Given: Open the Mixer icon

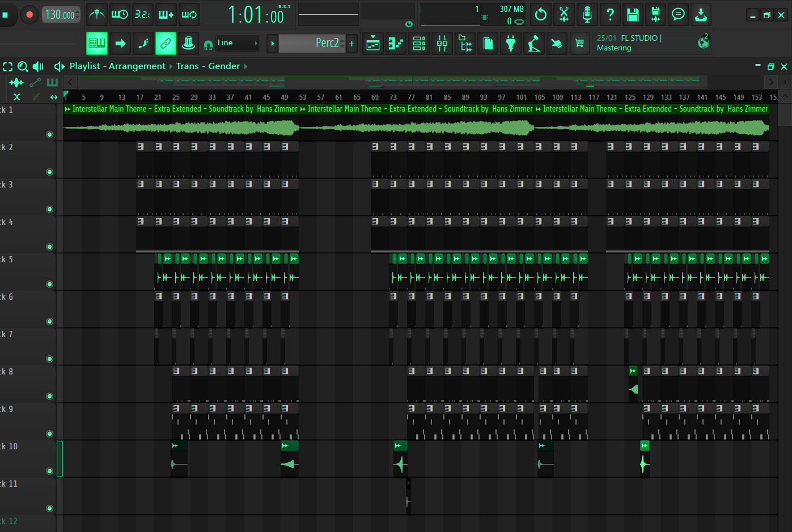Looking at the screenshot, I should click(x=442, y=44).
